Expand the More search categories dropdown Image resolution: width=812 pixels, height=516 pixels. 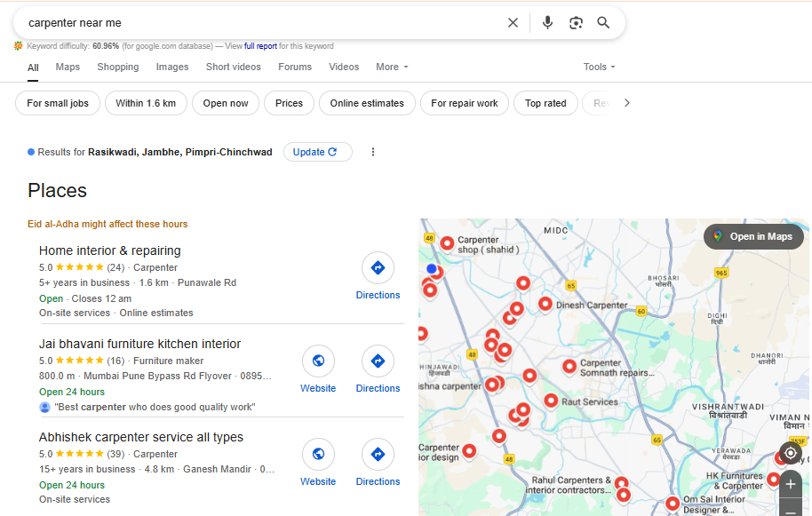pos(392,67)
